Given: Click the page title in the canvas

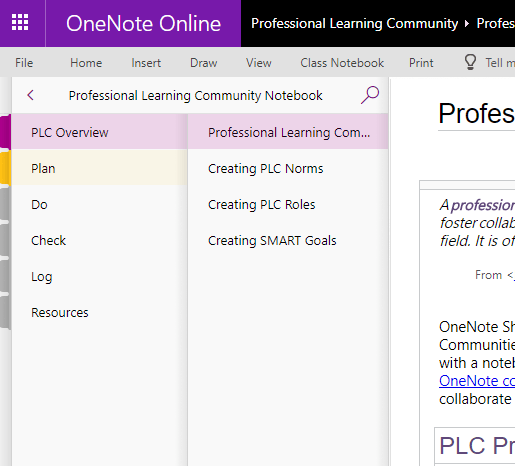Looking at the screenshot, I should (x=477, y=113).
